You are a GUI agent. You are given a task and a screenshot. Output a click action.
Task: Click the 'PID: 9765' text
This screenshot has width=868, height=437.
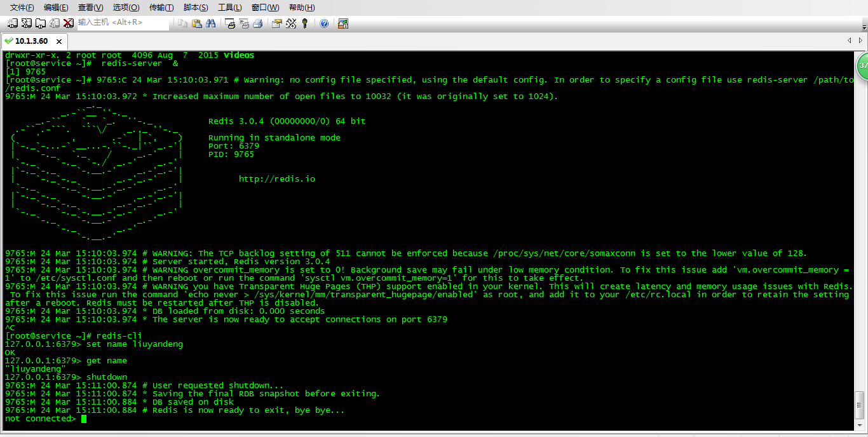point(231,154)
